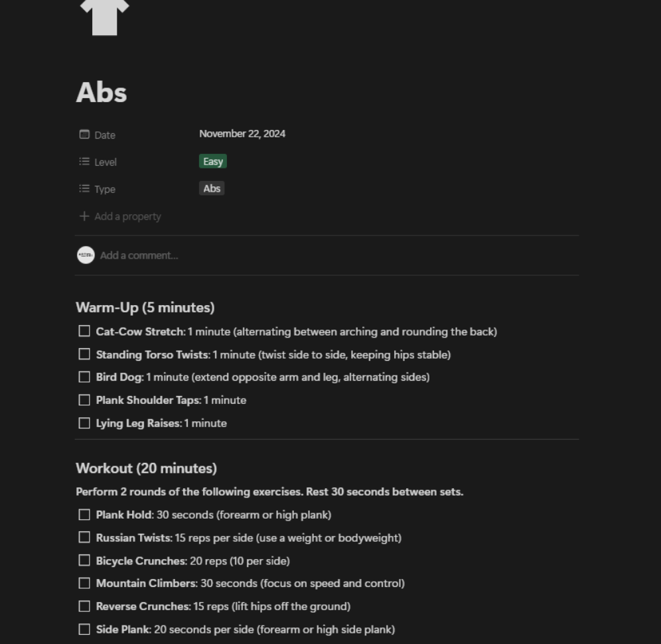Check the Plank Hold checkbox
This screenshot has height=644, width=661.
84,514
